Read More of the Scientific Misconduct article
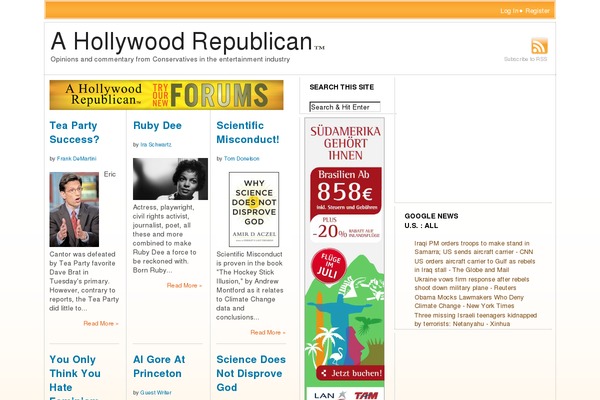Viewport: 600px width, 400px height. 268,332
